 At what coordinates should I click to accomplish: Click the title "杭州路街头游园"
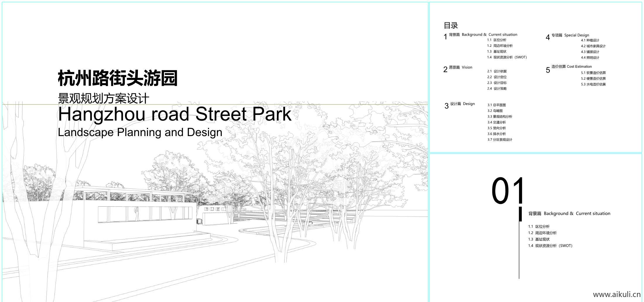[x=118, y=78]
